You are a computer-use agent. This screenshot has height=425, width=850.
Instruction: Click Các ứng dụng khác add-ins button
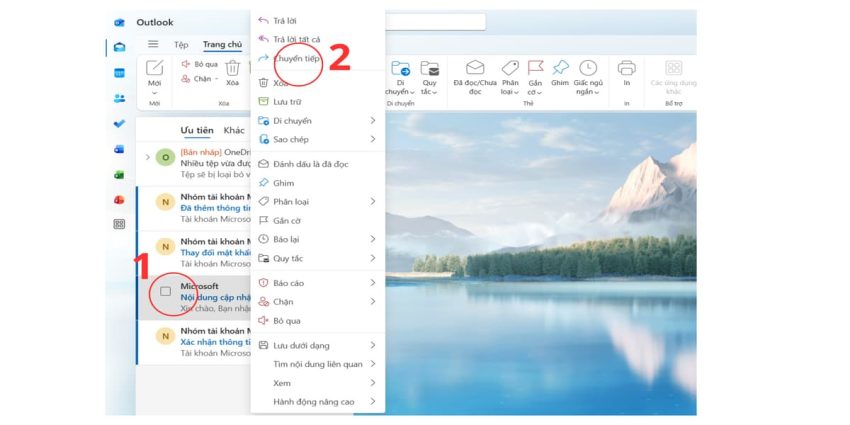(673, 77)
